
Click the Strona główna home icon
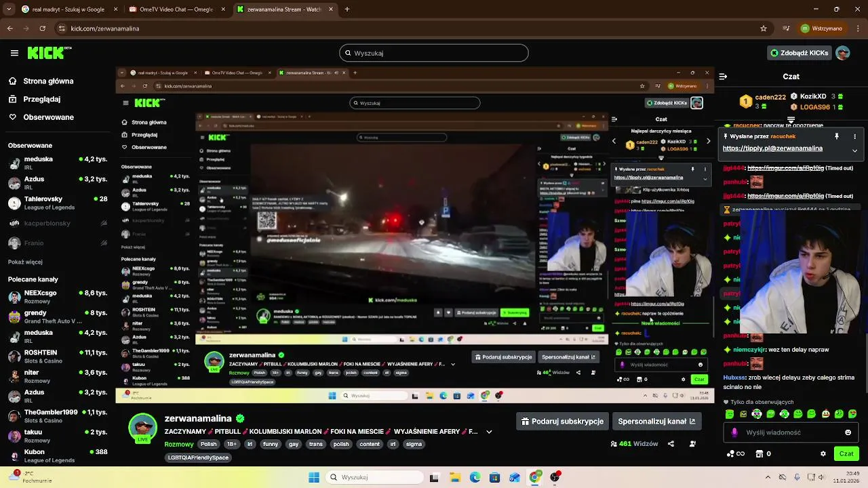tap(13, 81)
